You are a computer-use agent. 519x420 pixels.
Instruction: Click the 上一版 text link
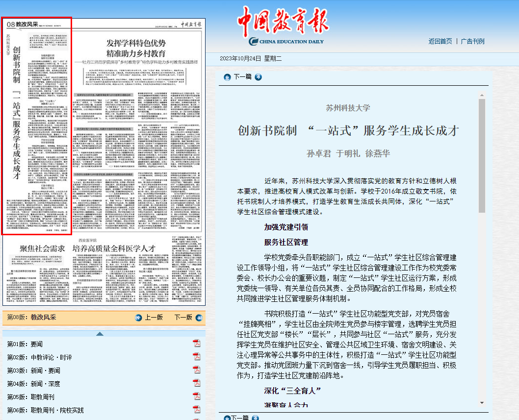coord(154,318)
